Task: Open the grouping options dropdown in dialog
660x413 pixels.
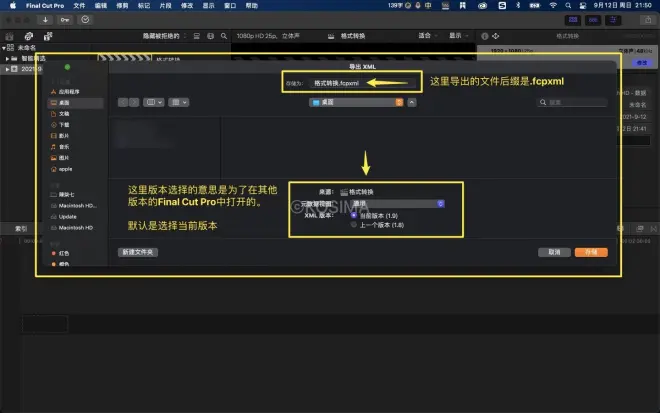Action: 179,102
